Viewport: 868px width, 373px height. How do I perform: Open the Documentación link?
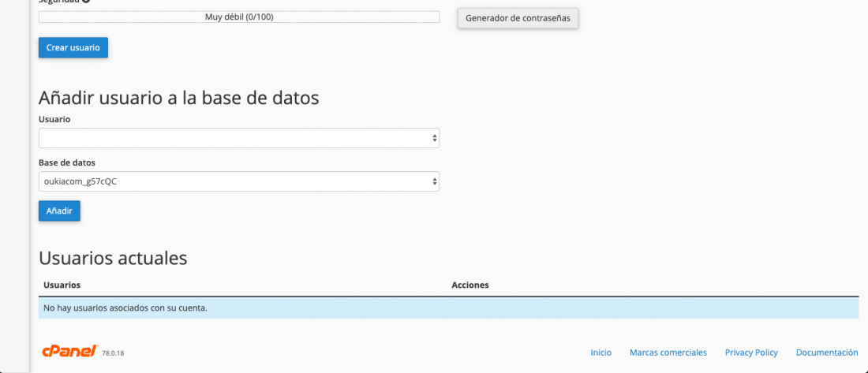click(x=827, y=352)
